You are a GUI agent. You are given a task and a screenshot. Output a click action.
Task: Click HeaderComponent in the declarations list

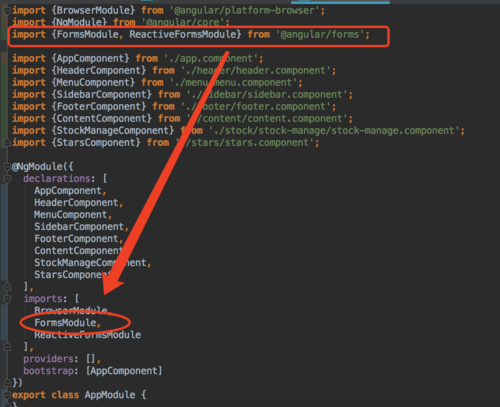[76, 202]
